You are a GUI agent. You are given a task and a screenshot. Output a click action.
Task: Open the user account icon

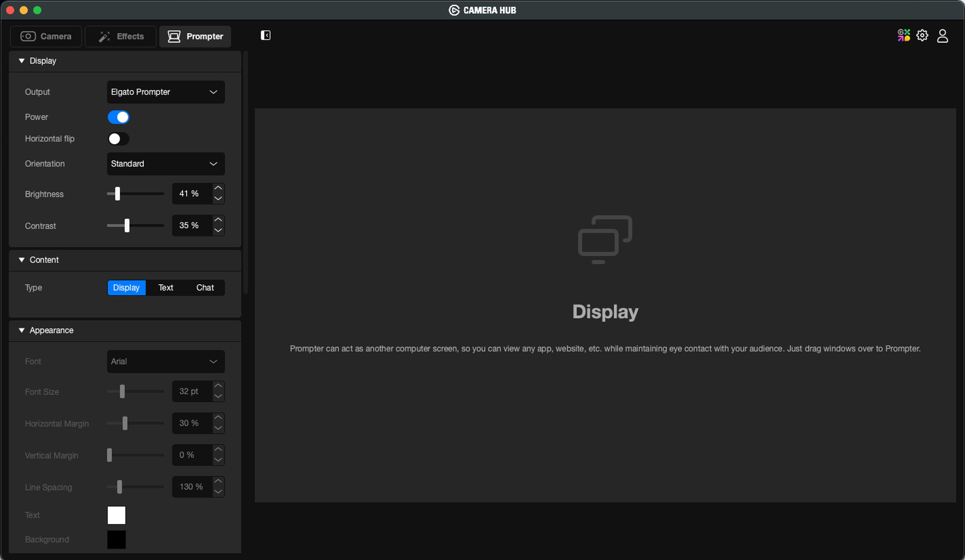[942, 36]
